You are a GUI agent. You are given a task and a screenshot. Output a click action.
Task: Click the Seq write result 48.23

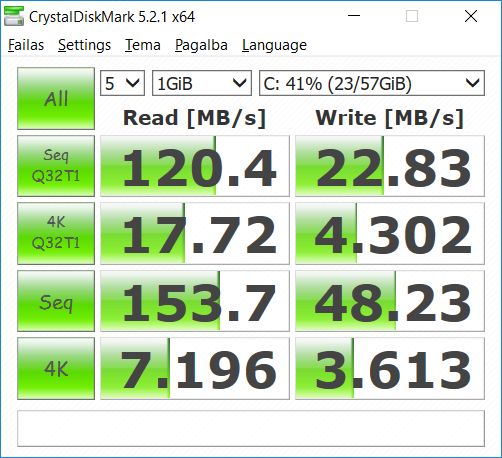390,301
